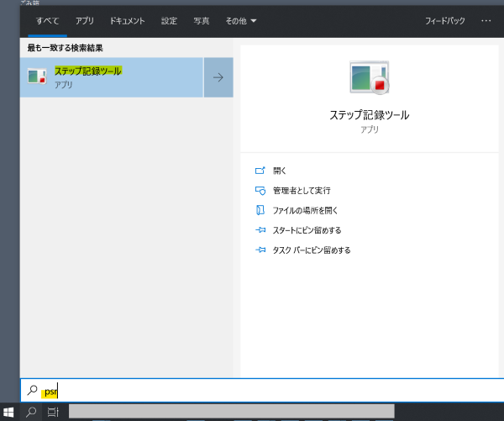504x421 pixels.
Task: Choose 管理者として実行
Action: 302,191
